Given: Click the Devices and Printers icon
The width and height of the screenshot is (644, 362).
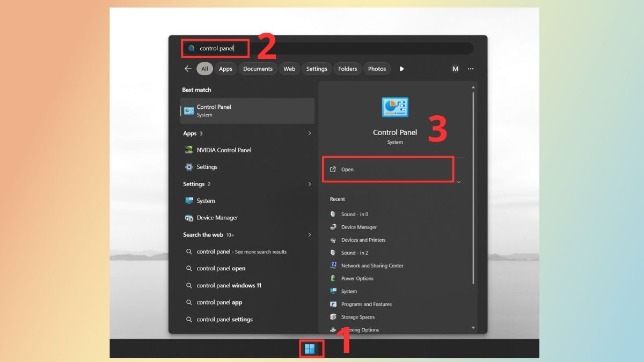Looking at the screenshot, I should (333, 240).
